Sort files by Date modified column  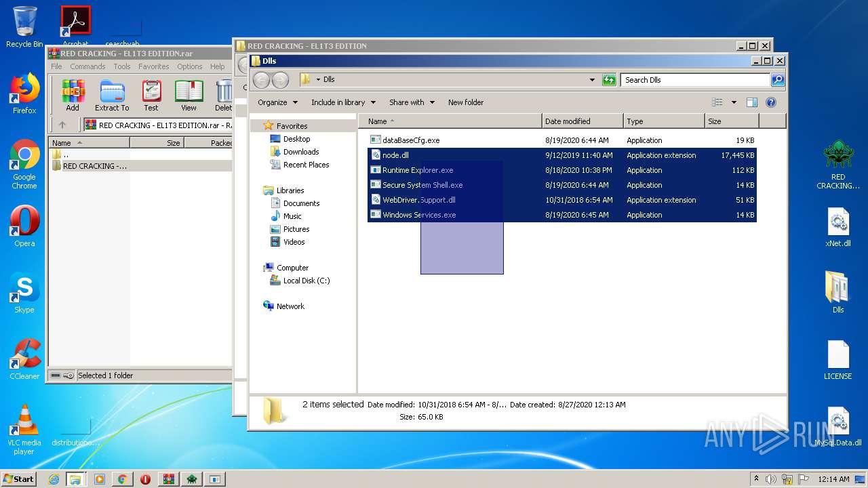(583, 121)
